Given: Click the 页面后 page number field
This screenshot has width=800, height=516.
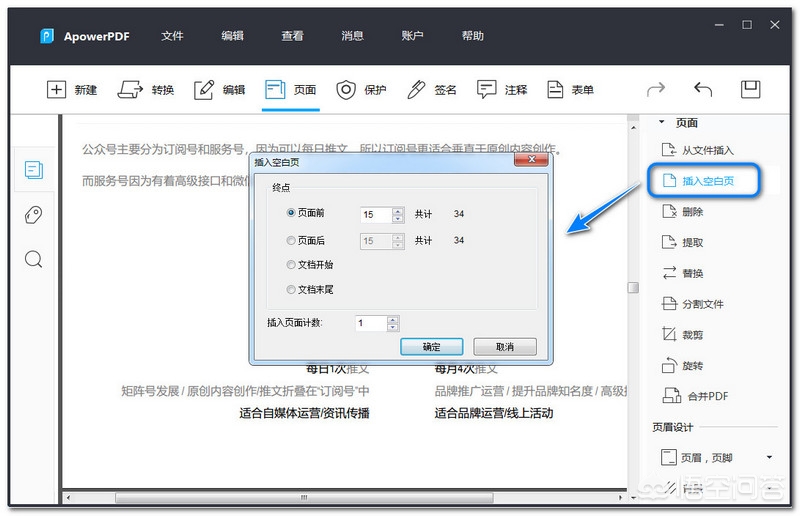Looking at the screenshot, I should click(x=376, y=240).
